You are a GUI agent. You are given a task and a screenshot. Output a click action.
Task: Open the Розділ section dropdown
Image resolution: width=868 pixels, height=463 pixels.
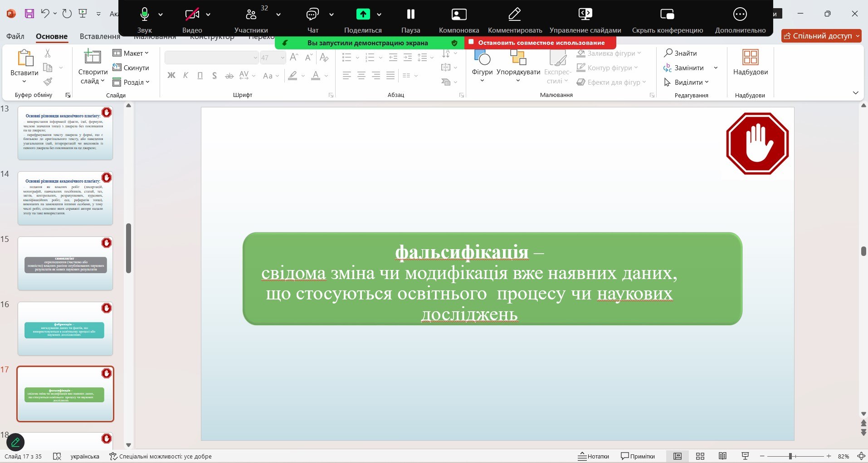click(x=131, y=82)
